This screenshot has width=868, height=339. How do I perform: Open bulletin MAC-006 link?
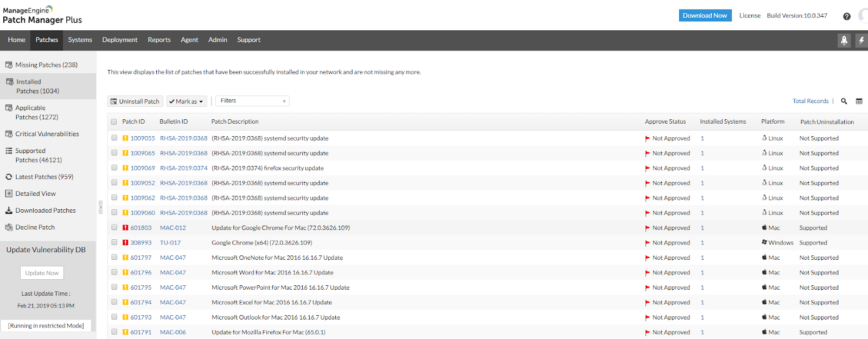[173, 332]
